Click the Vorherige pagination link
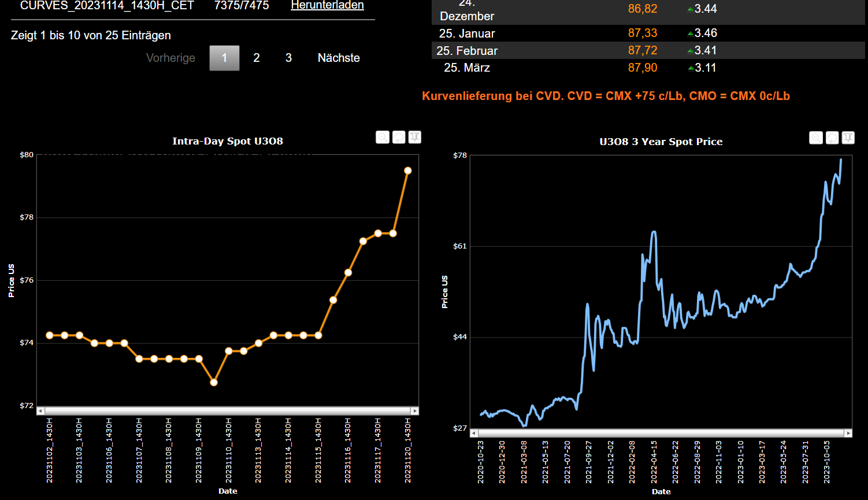Viewport: 868px width, 500px height. [170, 58]
